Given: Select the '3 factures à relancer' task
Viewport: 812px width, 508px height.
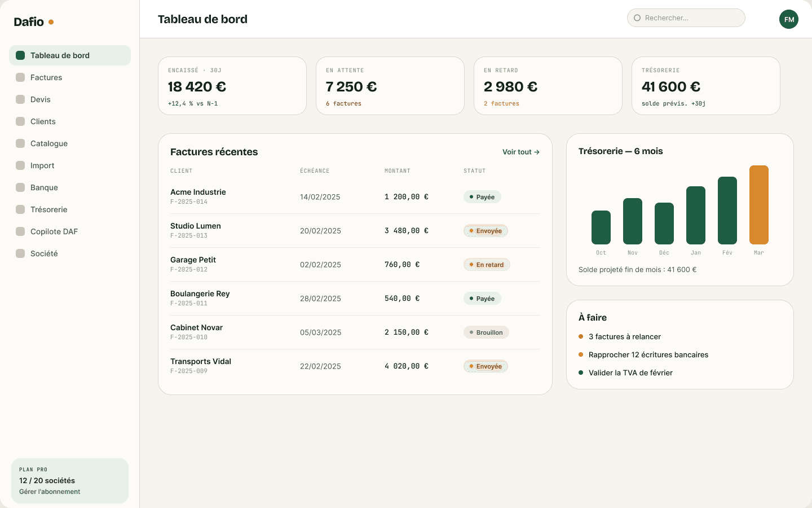Looking at the screenshot, I should pyautogui.click(x=625, y=336).
